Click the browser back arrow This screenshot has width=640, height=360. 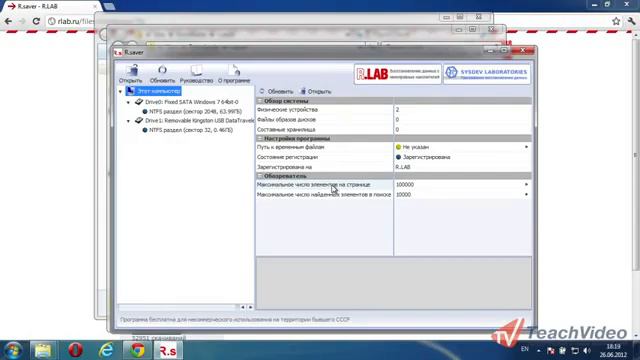[x=8, y=21]
